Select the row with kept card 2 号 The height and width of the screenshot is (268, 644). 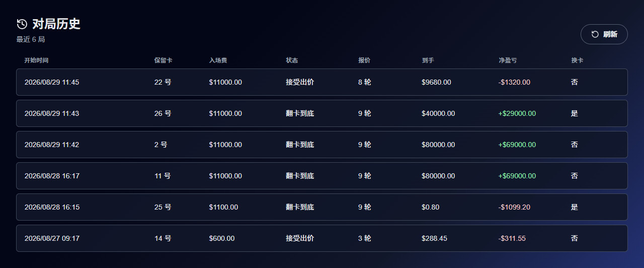pyautogui.click(x=322, y=145)
